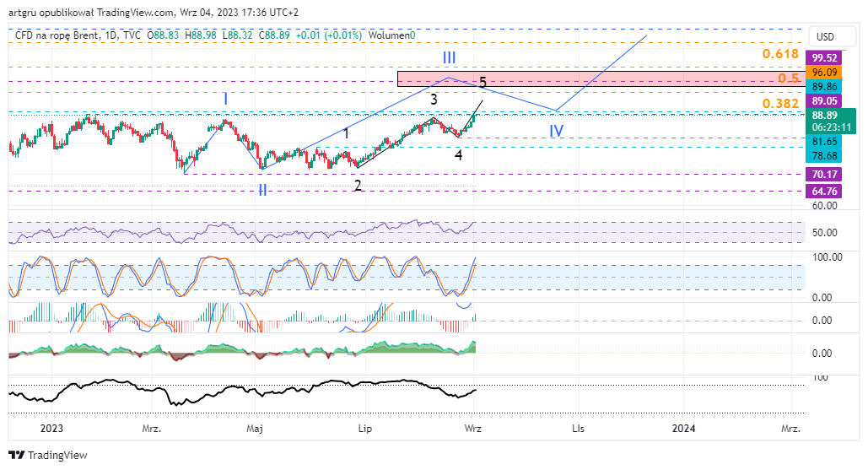Select the black subwave 2 label
868x470 pixels.
(x=358, y=186)
